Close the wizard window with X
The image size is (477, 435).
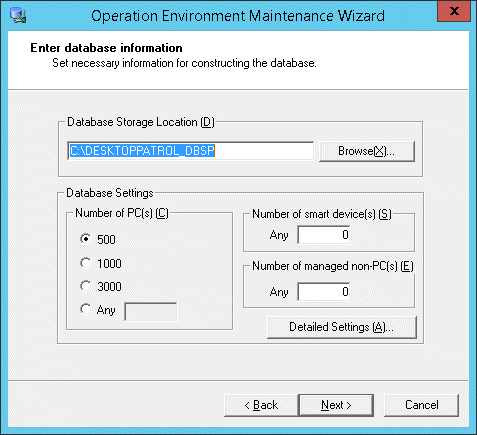(x=454, y=11)
